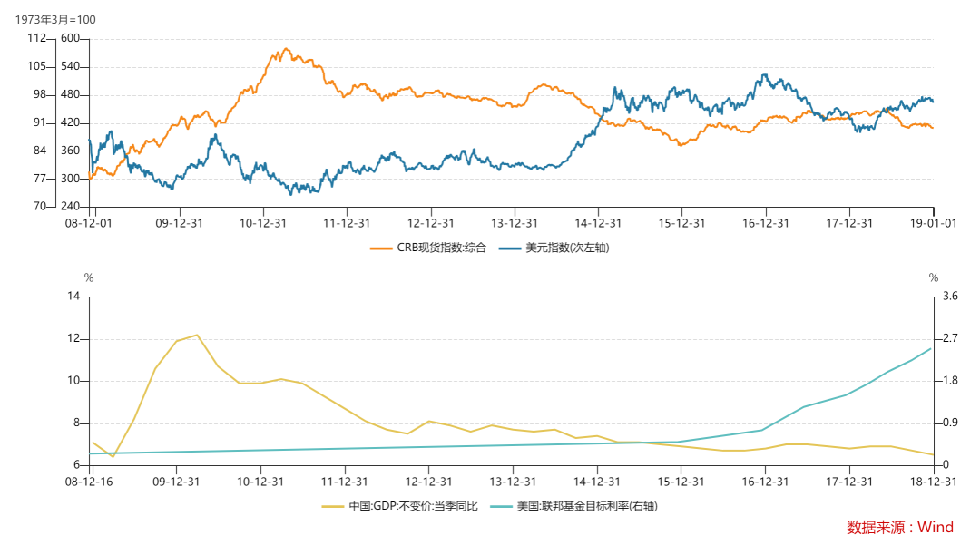Click the 14 tick on bottom chart left axis
Image resolution: width=980 pixels, height=545 pixels.
point(74,297)
